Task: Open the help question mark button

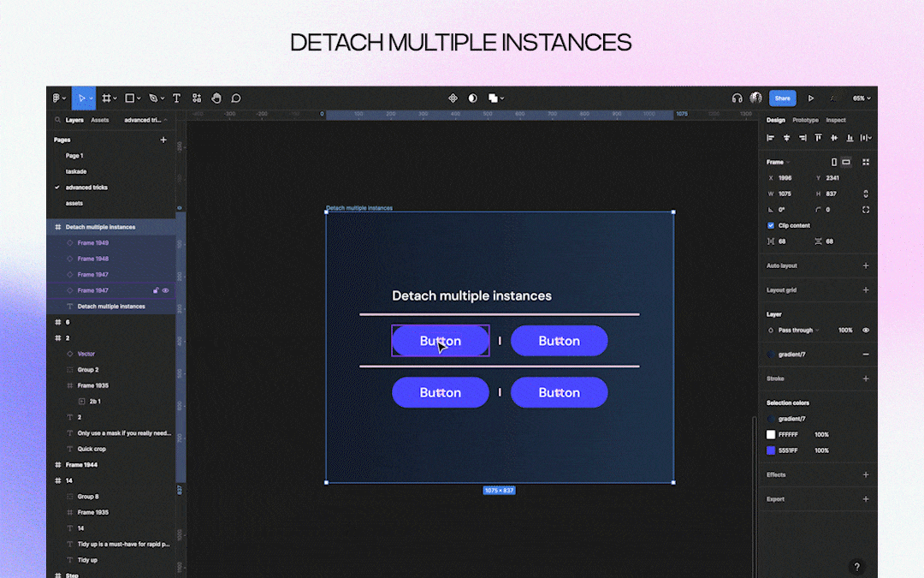Action: 856,567
